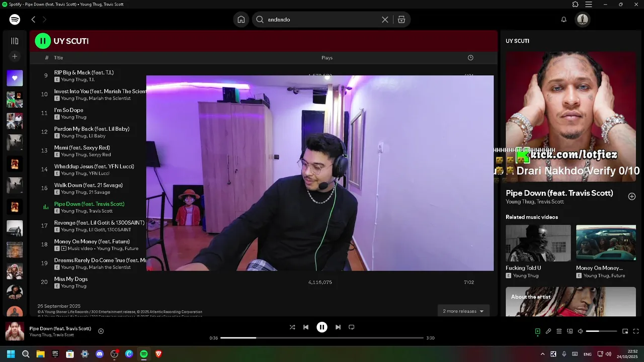Open Discord from the taskbar
Screen dimensions: 644x362
click(x=100, y=354)
